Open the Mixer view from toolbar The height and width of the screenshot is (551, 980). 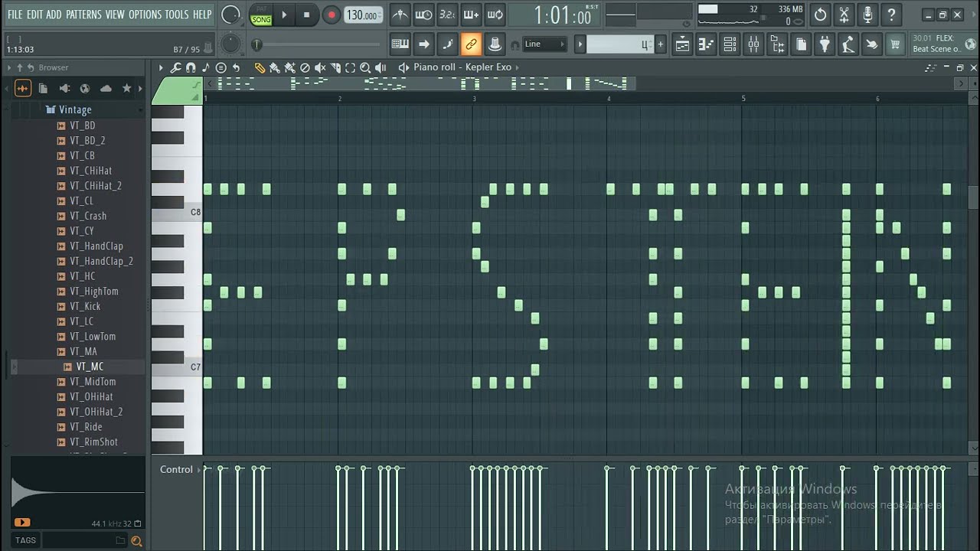coord(753,44)
